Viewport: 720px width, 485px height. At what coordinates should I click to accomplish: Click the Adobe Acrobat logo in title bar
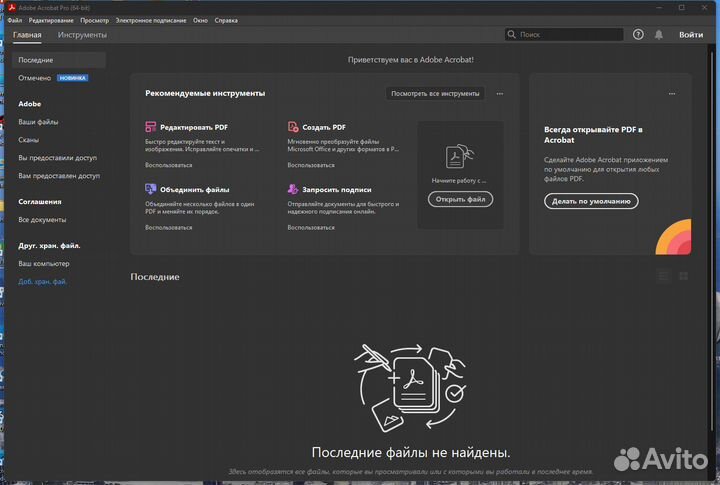pos(12,7)
